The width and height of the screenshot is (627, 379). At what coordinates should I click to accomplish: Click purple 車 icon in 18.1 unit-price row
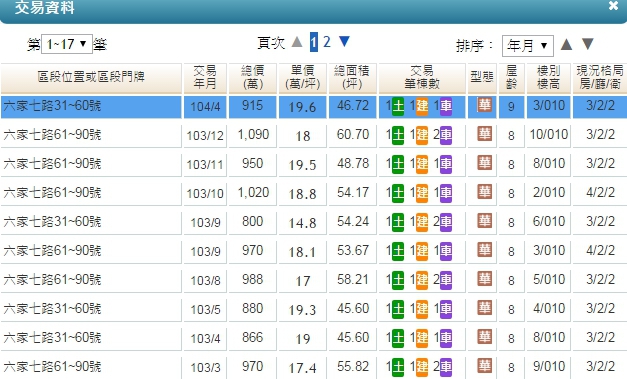coord(446,251)
